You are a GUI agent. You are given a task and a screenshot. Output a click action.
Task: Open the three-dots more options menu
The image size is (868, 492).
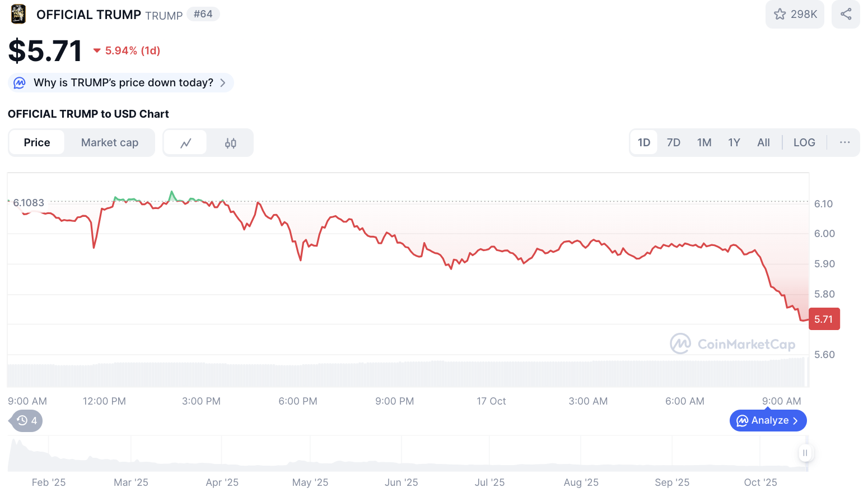(844, 142)
